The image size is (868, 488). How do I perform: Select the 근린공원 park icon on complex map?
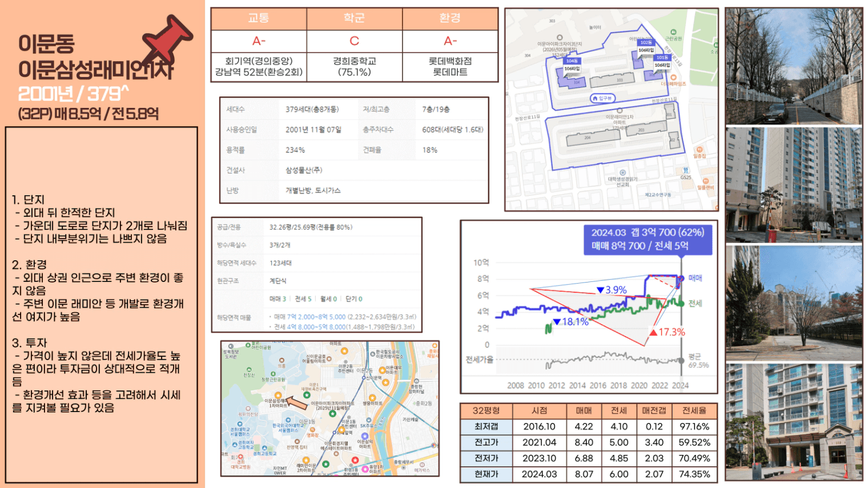pos(673,32)
